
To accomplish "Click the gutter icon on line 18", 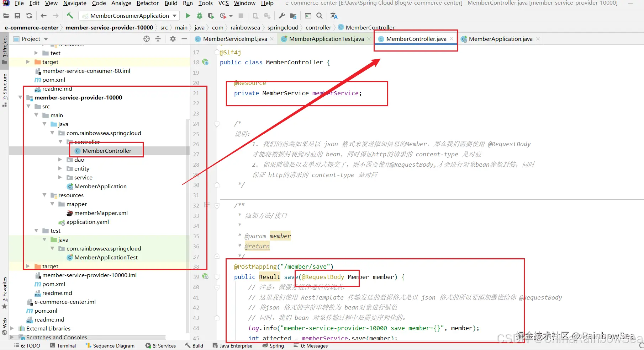I will tap(205, 62).
